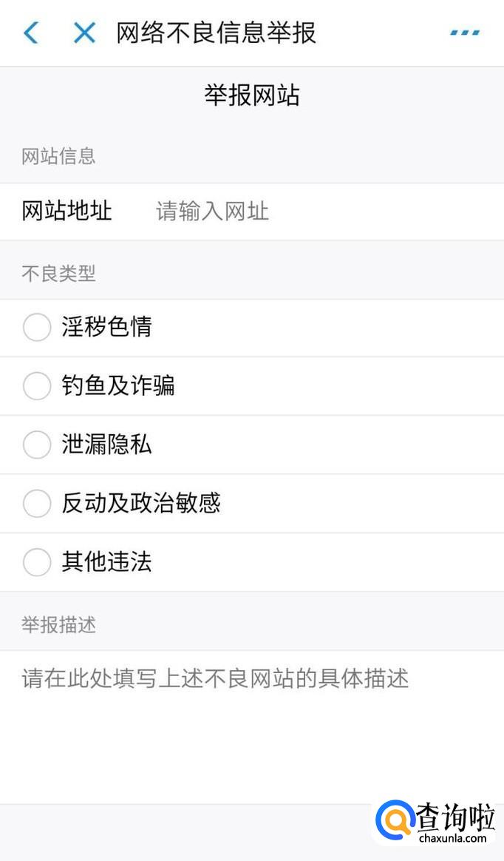The width and height of the screenshot is (504, 861).
Task: Open the three-dot more options menu
Action: click(465, 33)
